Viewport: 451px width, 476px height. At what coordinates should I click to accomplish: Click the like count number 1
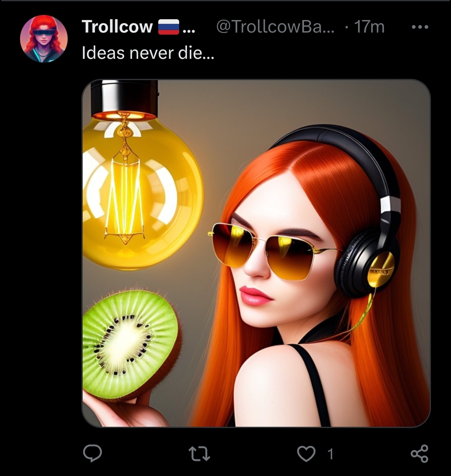coord(330,454)
